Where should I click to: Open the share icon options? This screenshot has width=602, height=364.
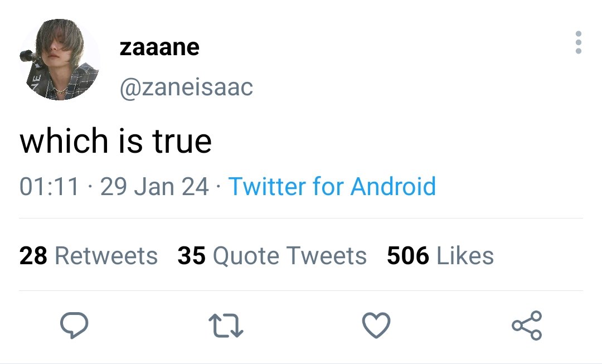pos(527,325)
